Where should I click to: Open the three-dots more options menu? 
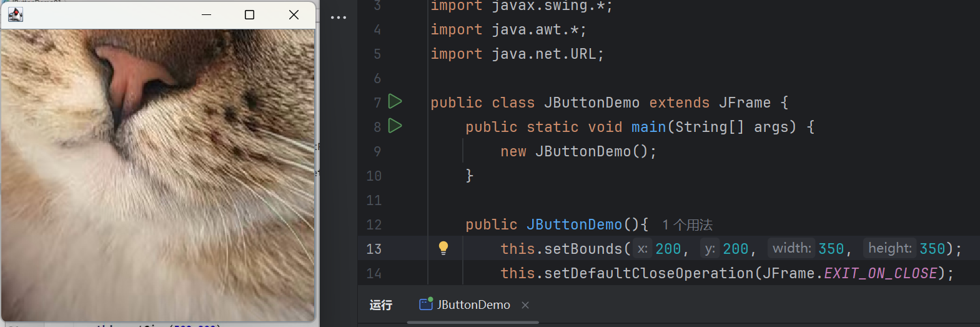tap(339, 18)
